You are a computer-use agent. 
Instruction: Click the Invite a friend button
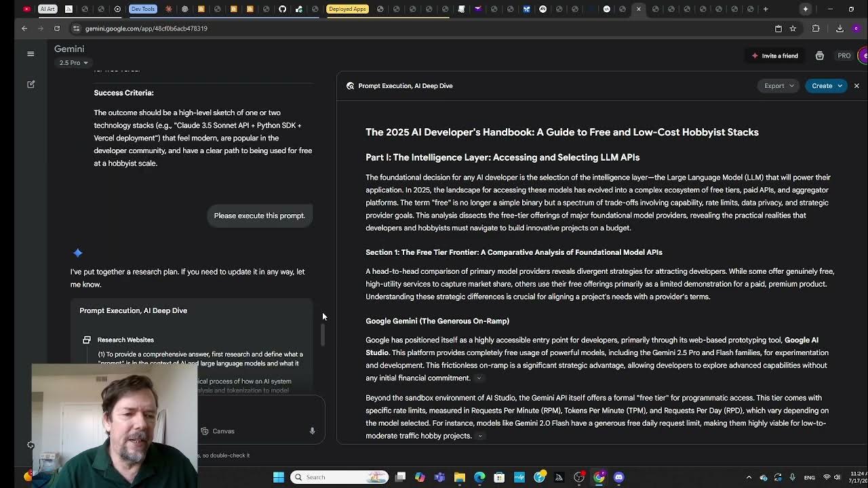click(x=775, y=56)
